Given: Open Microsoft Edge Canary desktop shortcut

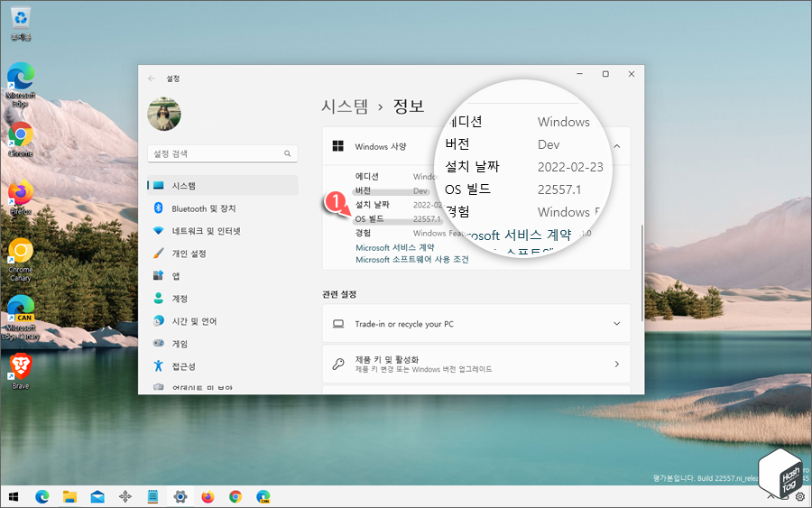Looking at the screenshot, I should tap(21, 318).
